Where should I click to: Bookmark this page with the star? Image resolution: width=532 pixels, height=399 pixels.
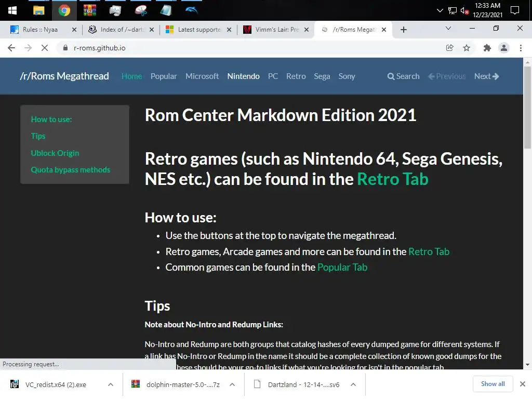coord(467,48)
